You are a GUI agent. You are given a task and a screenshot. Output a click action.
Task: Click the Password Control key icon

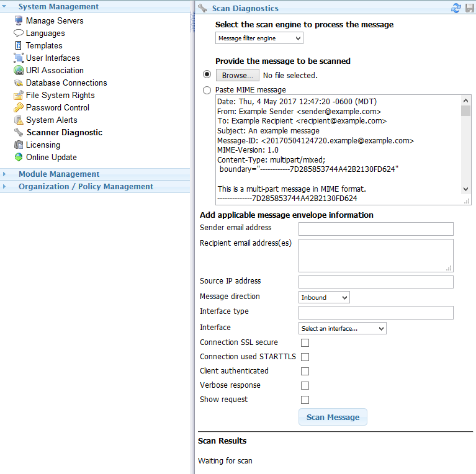[x=19, y=107]
